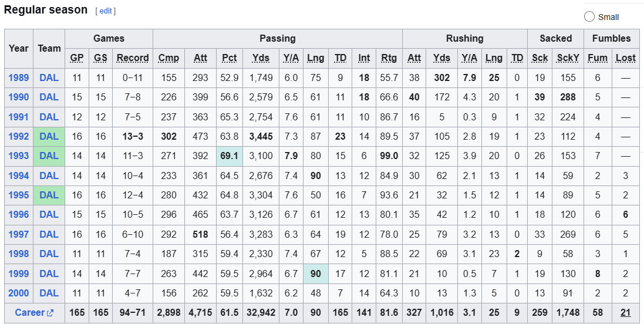644x324 pixels.
Task: Click the DAL team link for 1992
Action: (x=49, y=136)
